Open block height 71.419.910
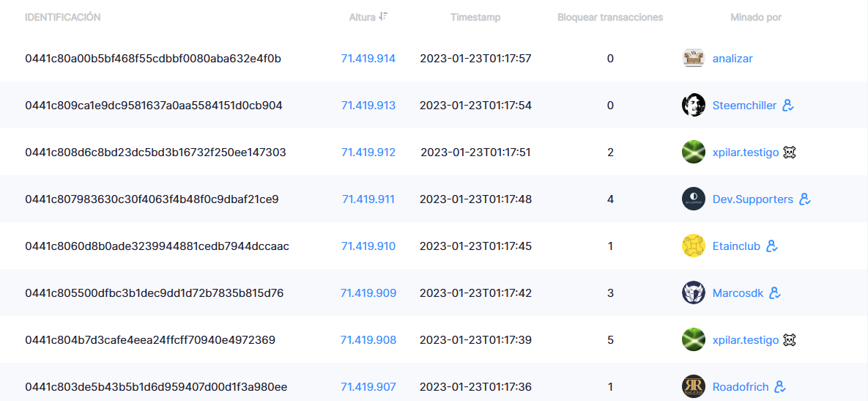This screenshot has height=401, width=868. (x=368, y=246)
